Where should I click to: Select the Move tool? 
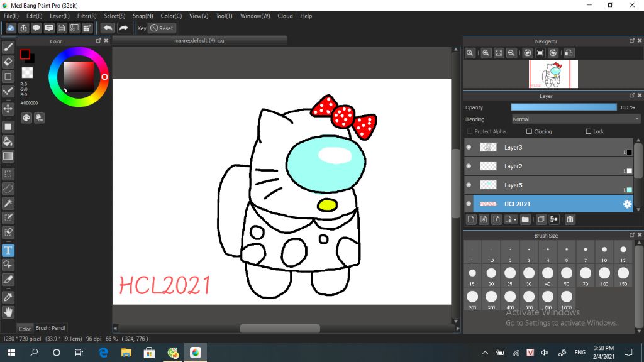(8, 109)
